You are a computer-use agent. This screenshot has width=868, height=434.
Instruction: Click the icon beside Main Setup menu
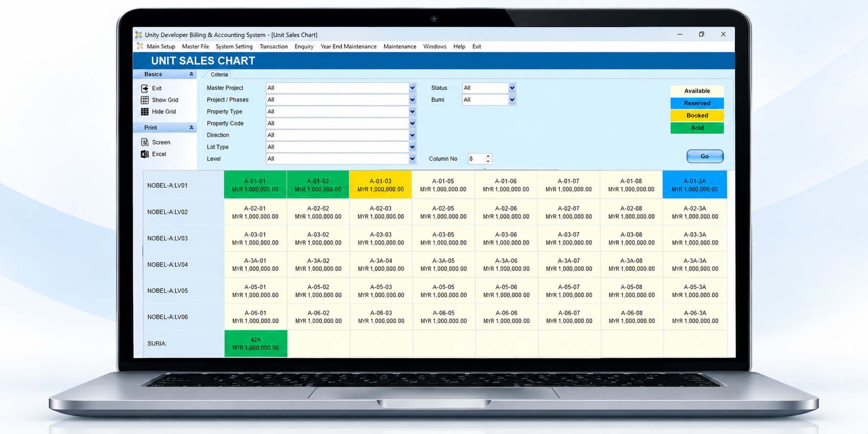tap(140, 46)
